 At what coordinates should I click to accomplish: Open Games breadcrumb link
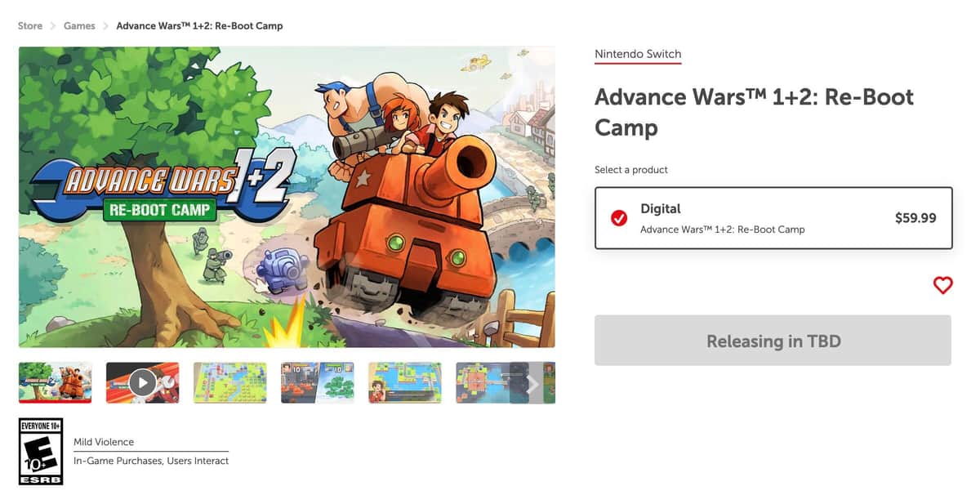pos(79,26)
